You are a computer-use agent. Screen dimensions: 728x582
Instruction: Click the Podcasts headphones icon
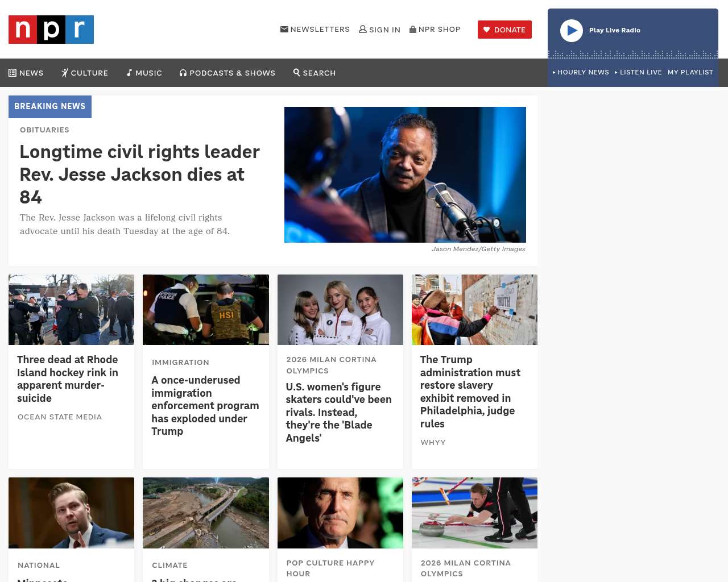tap(183, 73)
